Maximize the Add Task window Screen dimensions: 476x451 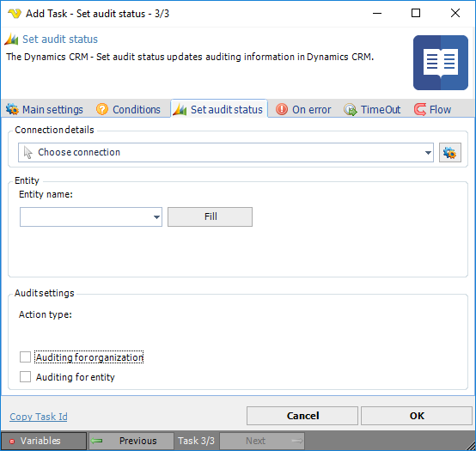tap(416, 13)
